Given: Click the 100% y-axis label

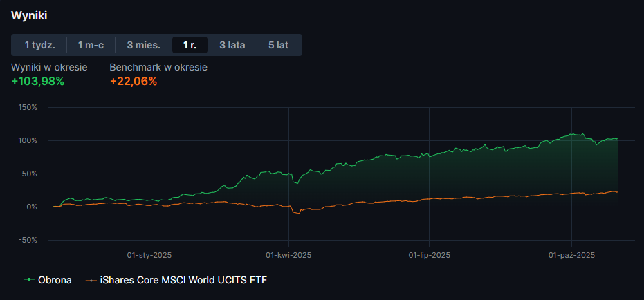Looking at the screenshot, I should tap(28, 141).
